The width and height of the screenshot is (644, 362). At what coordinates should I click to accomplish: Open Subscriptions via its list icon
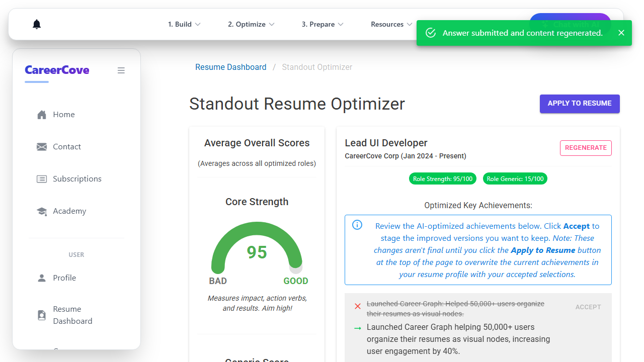pyautogui.click(x=42, y=179)
